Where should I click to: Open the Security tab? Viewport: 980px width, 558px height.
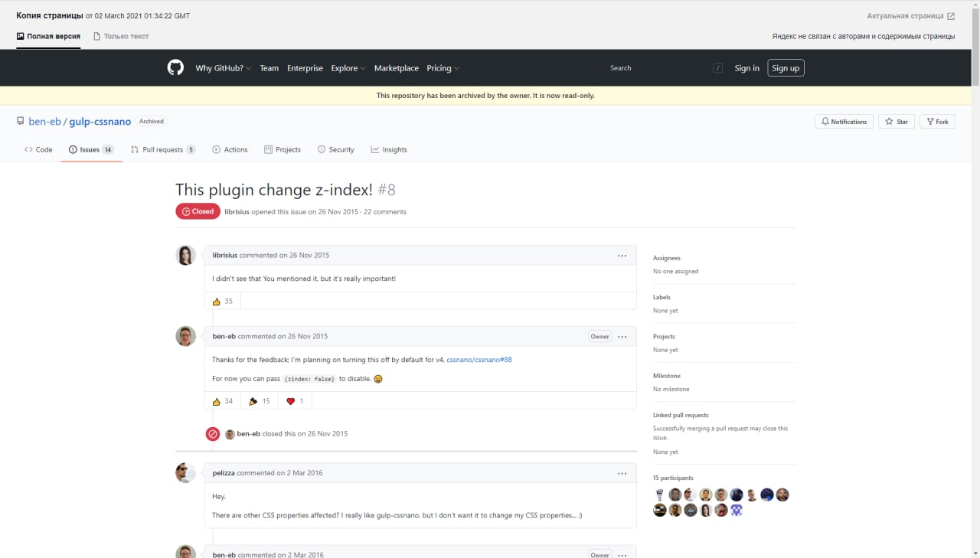click(336, 150)
